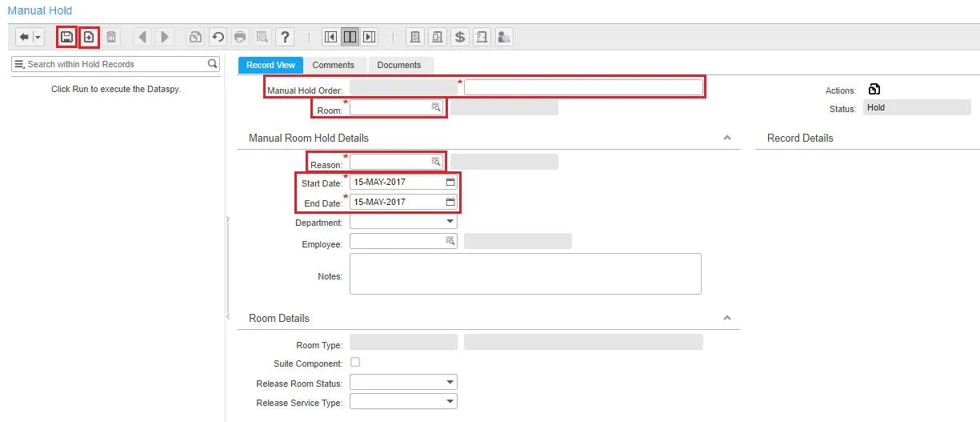Collapse the Manual Room Hold Details section
Image resolution: width=980 pixels, height=422 pixels.
click(727, 138)
